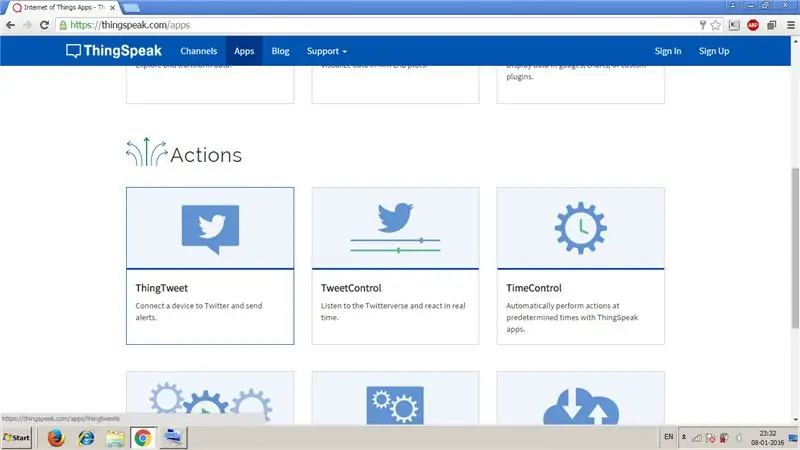Viewport: 800px width, 450px height.
Task: Click the Actions section arrows icon
Action: [146, 152]
